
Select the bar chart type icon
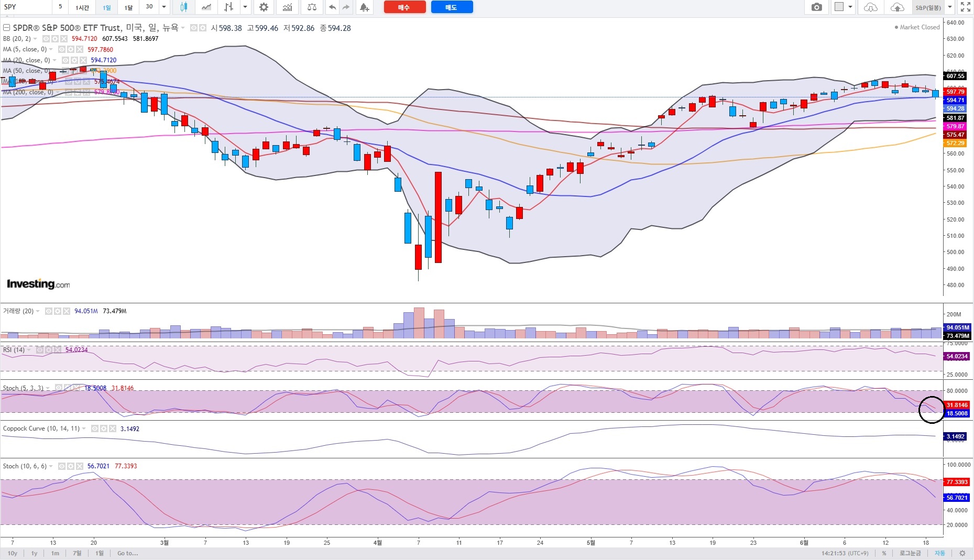pyautogui.click(x=229, y=7)
